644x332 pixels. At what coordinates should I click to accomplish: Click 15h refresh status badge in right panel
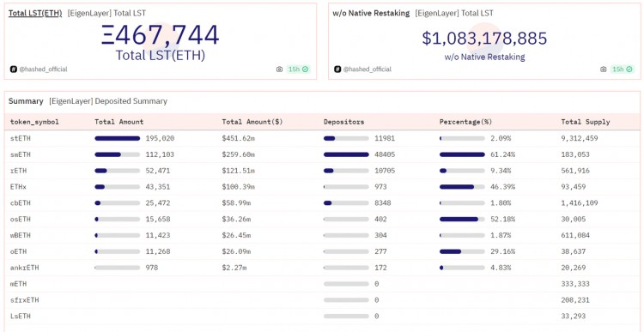[x=622, y=69]
